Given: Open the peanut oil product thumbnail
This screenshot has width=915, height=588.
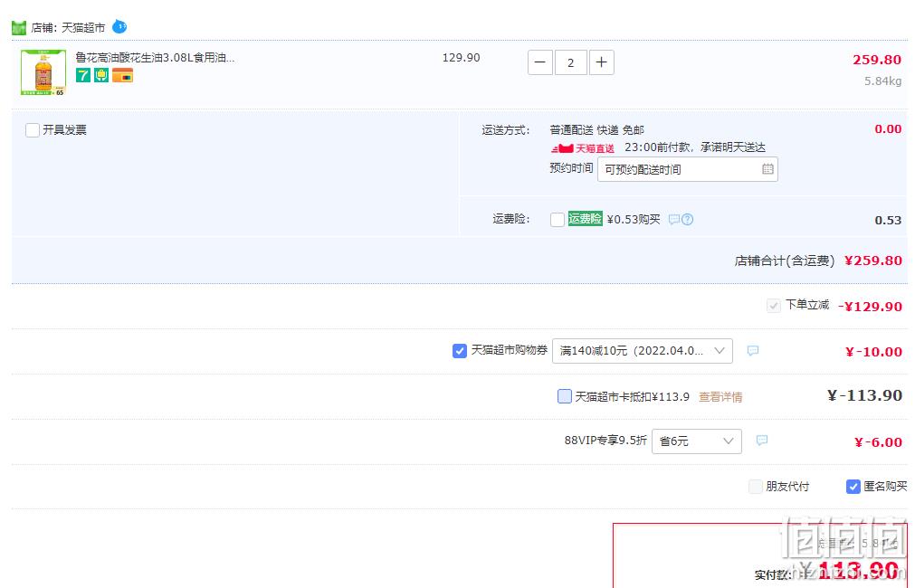Looking at the screenshot, I should [43, 72].
